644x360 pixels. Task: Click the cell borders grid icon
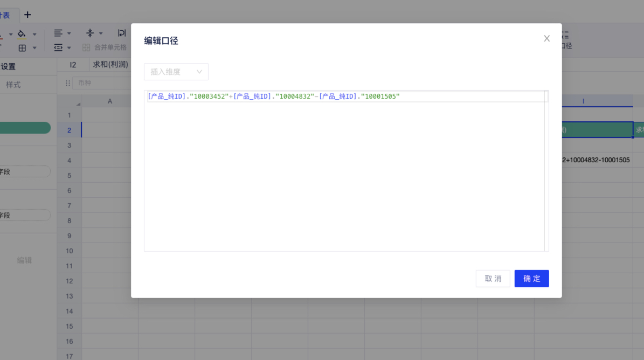point(22,48)
